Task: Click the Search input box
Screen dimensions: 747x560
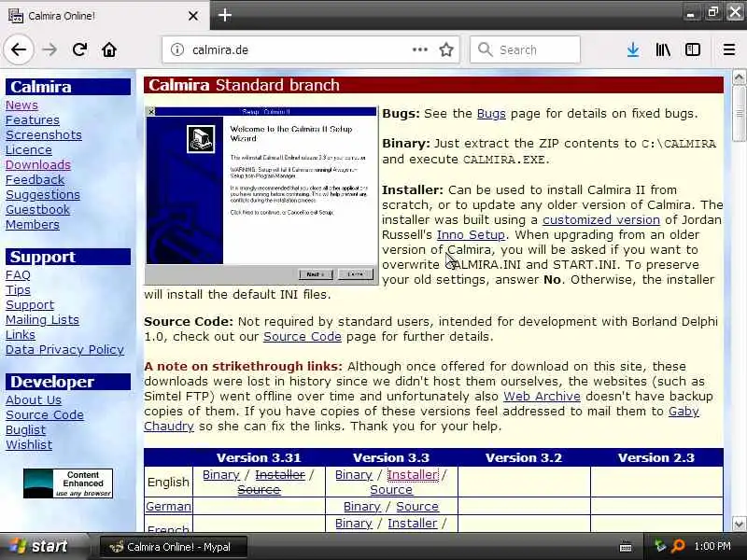Action: click(x=525, y=49)
